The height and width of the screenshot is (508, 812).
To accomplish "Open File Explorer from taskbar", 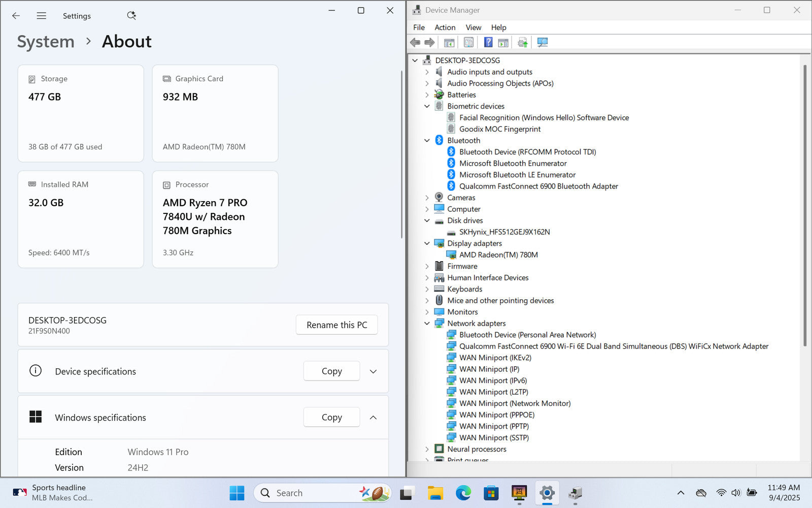I will pos(435,493).
